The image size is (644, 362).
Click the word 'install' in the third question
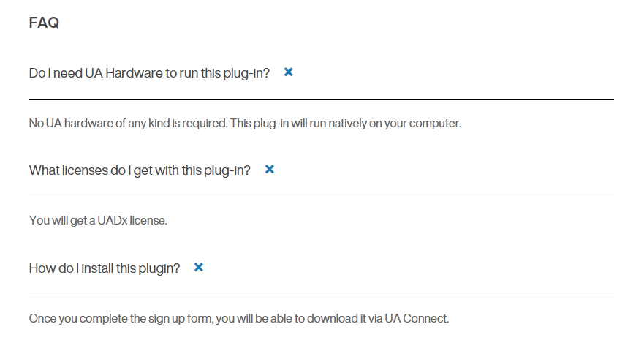point(97,268)
